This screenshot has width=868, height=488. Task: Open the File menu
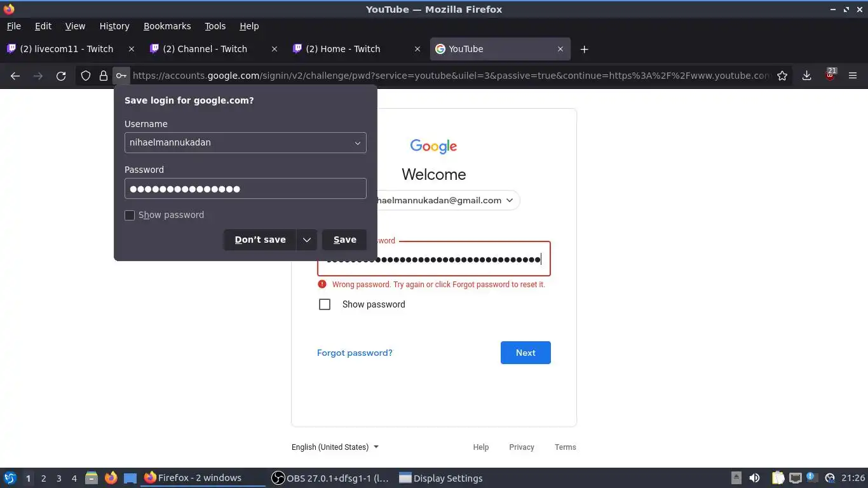point(13,26)
